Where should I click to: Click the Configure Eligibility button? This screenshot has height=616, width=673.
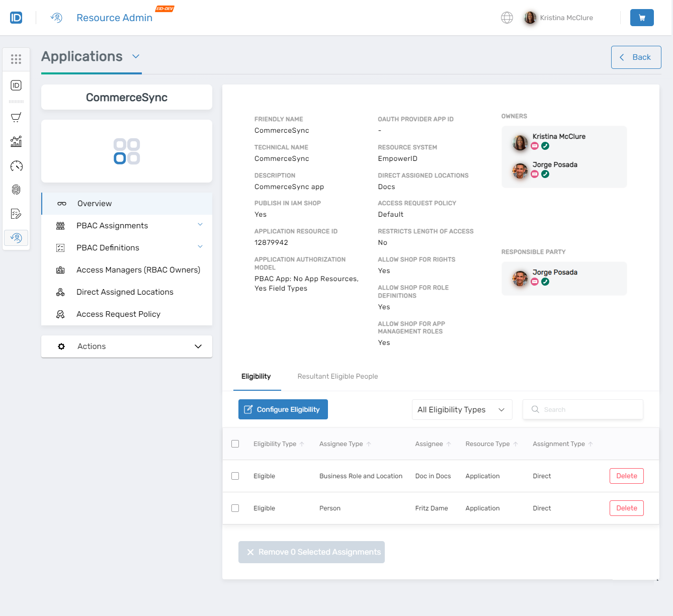coord(283,409)
